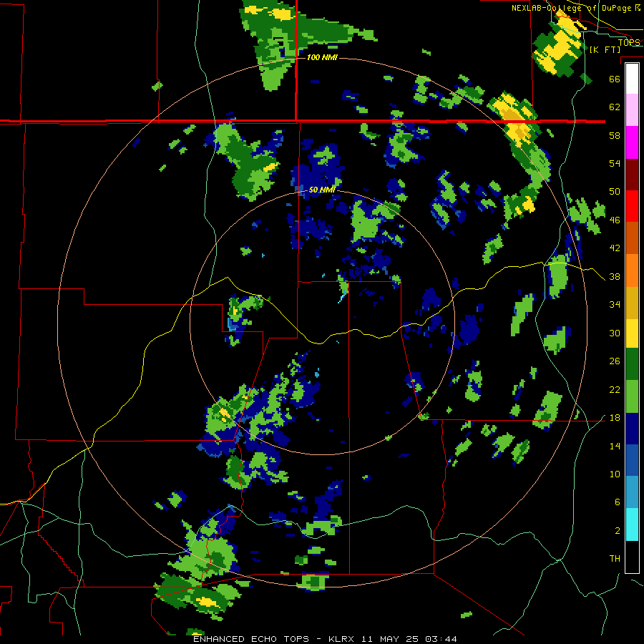Click the legend value 38

point(615,277)
